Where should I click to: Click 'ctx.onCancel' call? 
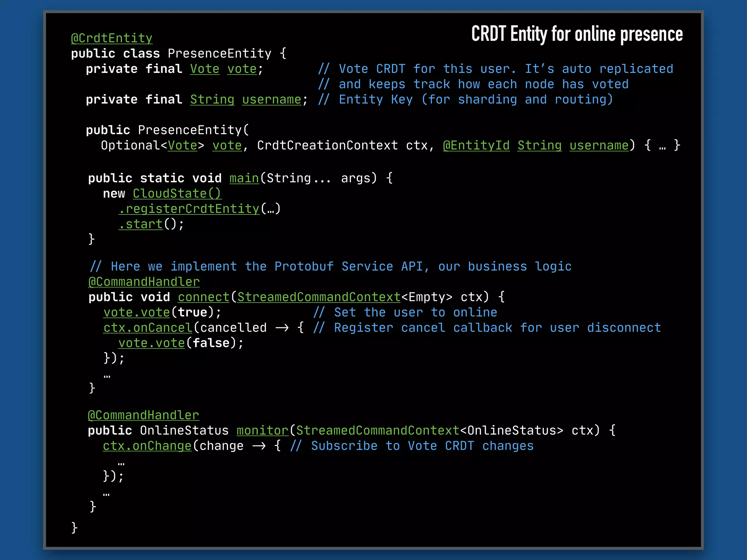148,328
